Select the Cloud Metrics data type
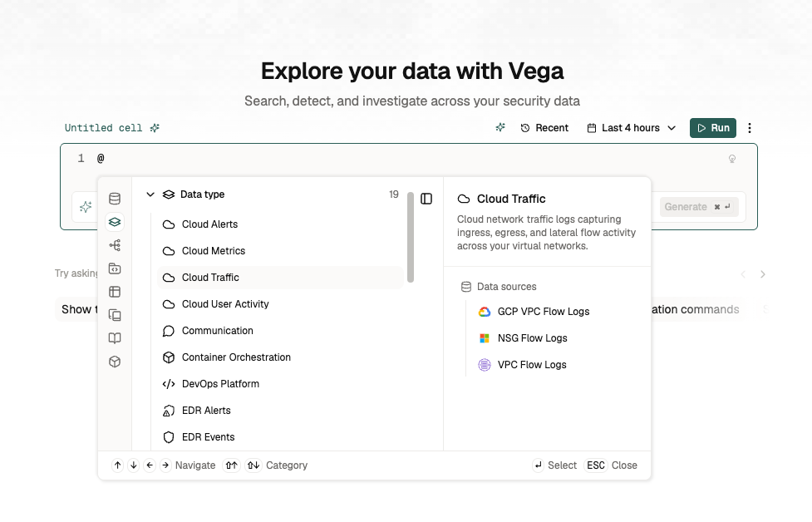This screenshot has height=522, width=812. point(280,251)
